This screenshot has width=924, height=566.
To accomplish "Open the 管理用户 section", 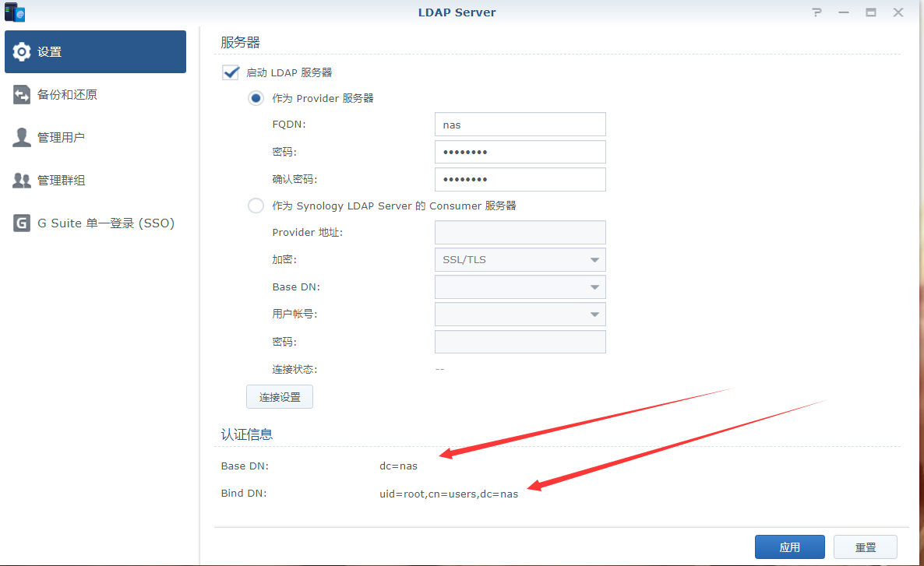I will pyautogui.click(x=61, y=138).
